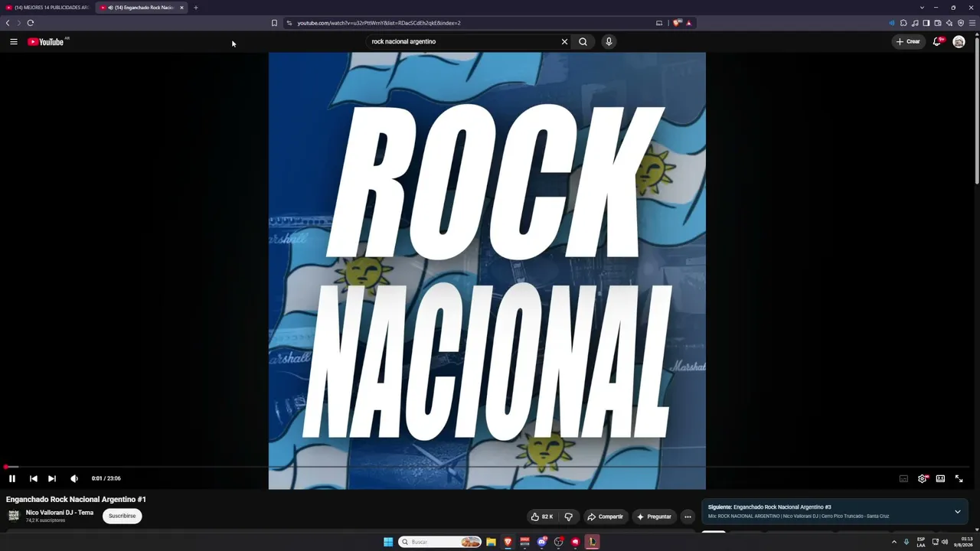The height and width of the screenshot is (551, 980).
Task: Open the Brave Wallet icon
Action: (x=938, y=23)
